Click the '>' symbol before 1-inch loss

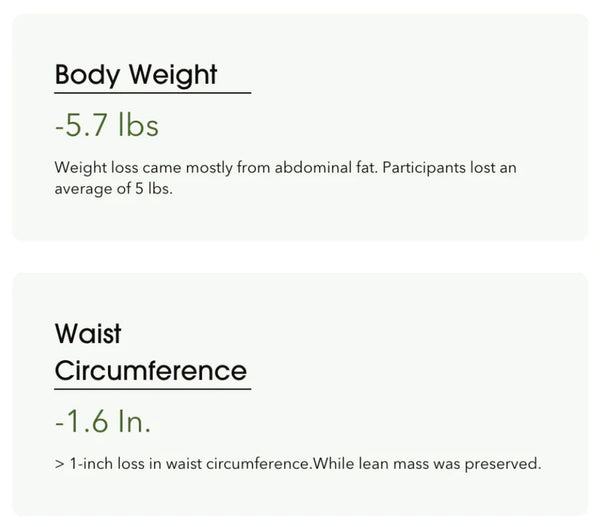(x=60, y=464)
